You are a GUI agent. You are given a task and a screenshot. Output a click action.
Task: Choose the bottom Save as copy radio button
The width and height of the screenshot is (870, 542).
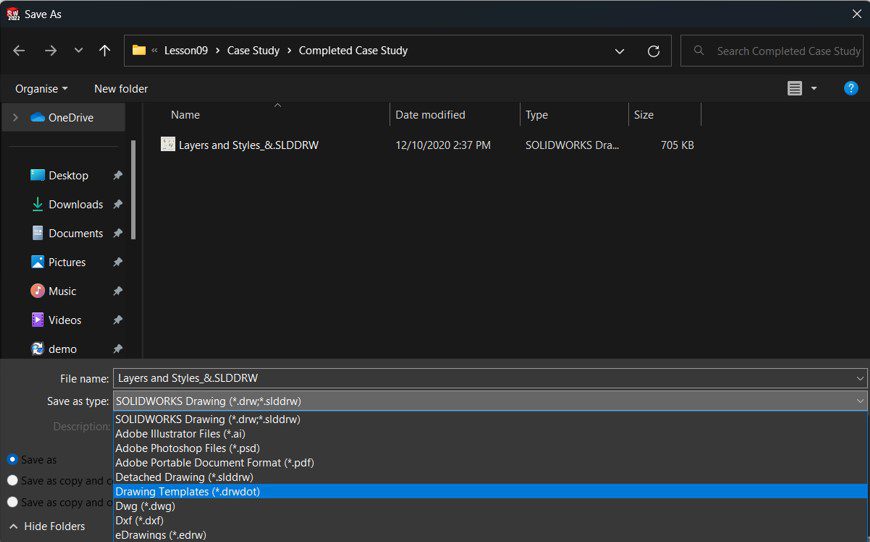[12, 502]
